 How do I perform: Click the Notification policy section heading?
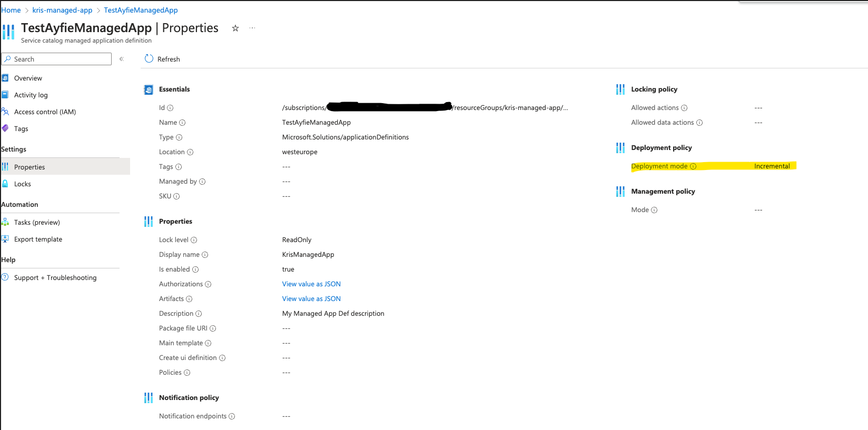click(189, 397)
